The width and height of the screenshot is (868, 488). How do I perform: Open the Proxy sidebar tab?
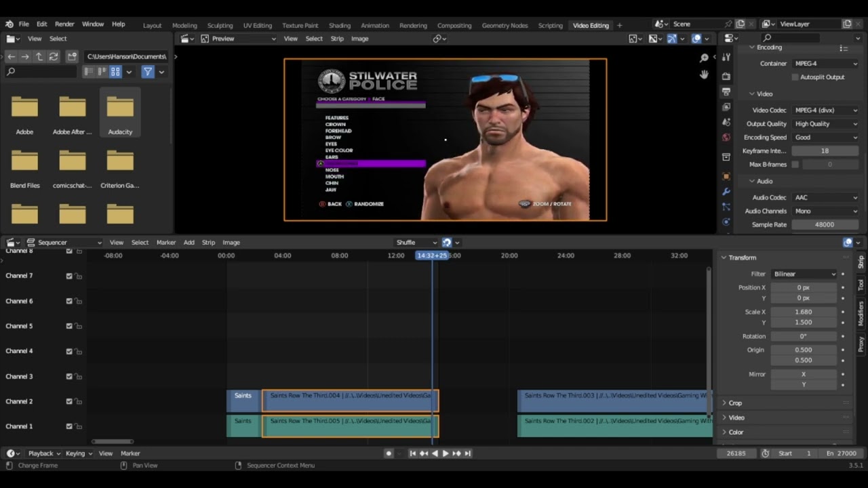point(861,344)
